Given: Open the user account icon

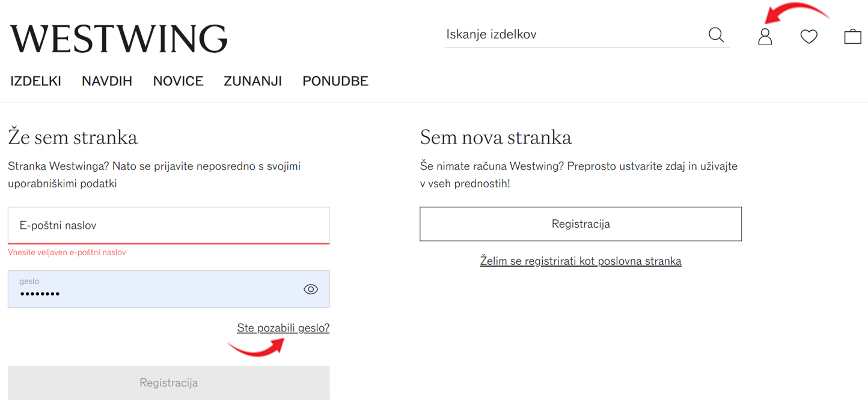Looking at the screenshot, I should point(765,37).
